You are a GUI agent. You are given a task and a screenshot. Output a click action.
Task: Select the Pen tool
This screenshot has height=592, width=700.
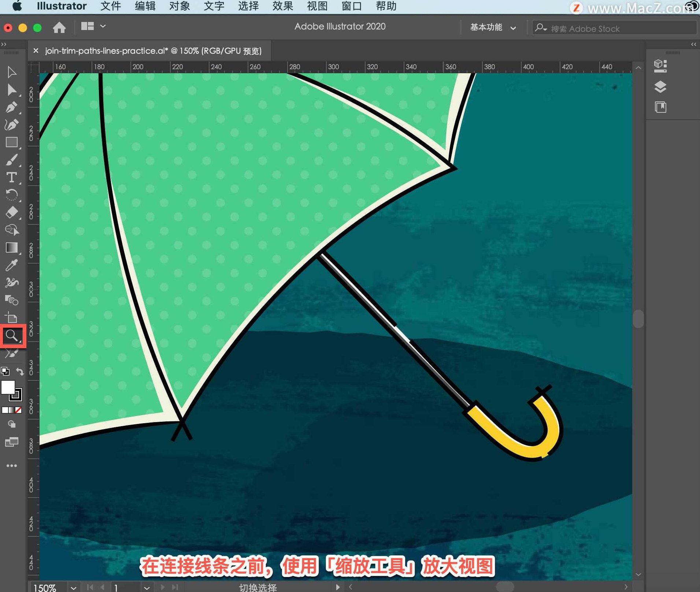(11, 107)
